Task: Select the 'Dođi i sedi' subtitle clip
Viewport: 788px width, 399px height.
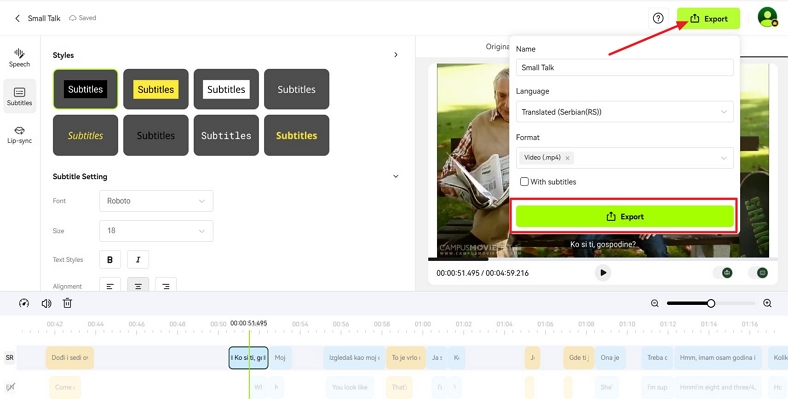Action: tap(70, 358)
